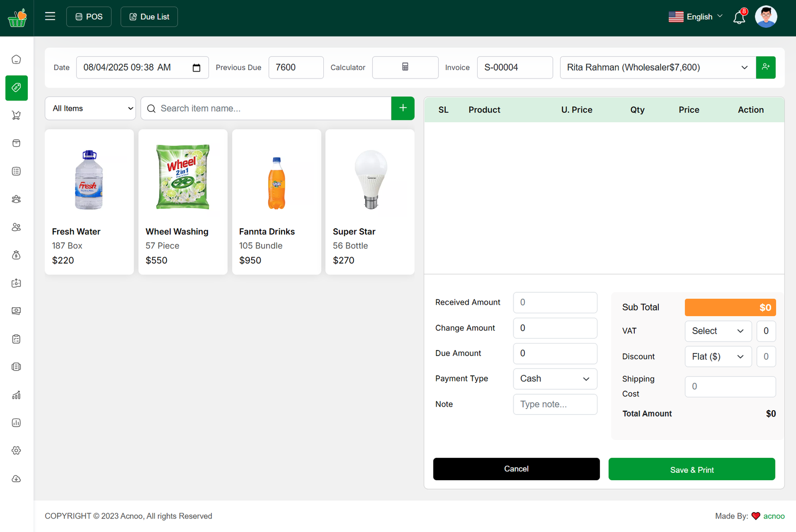Expand the All Items category dropdown
The height and width of the screenshot is (532, 796).
[91, 108]
